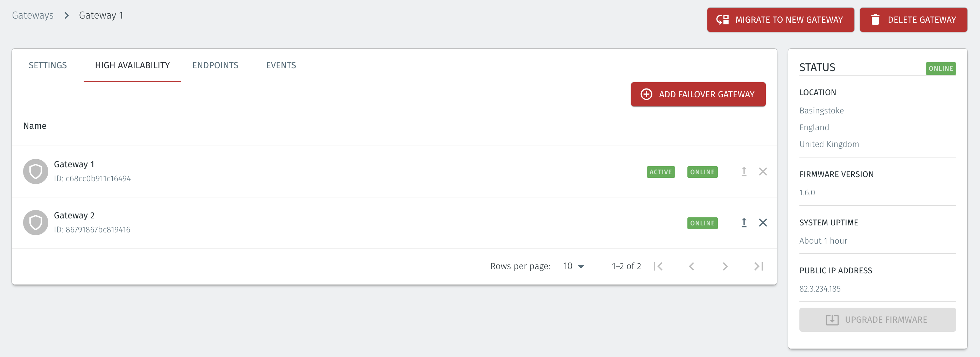Remove Gateway 2 using its X icon

coord(763,223)
